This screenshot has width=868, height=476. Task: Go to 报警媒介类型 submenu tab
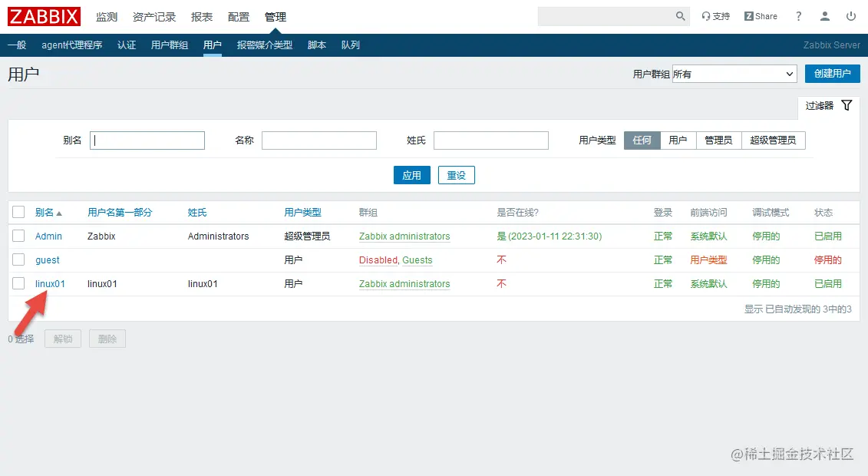(x=265, y=45)
